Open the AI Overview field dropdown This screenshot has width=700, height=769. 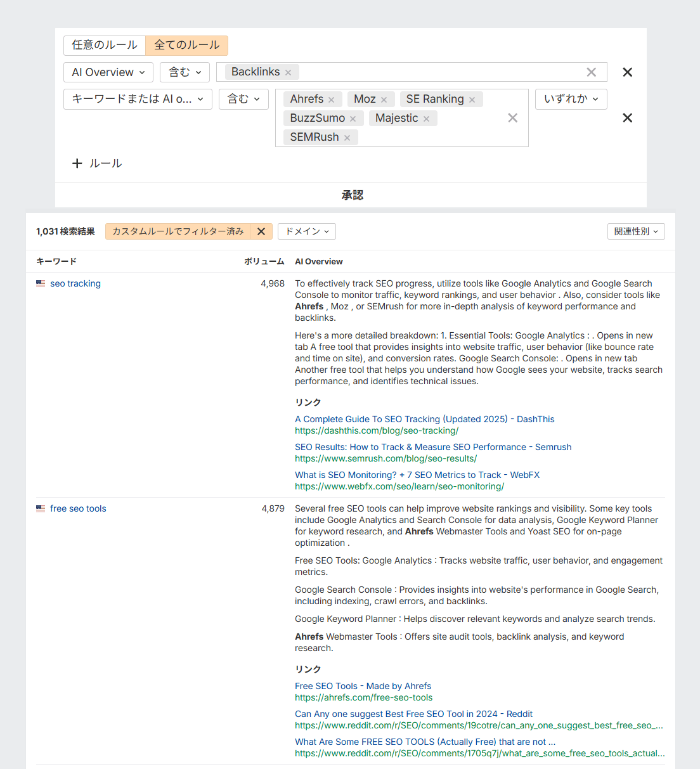pos(108,72)
